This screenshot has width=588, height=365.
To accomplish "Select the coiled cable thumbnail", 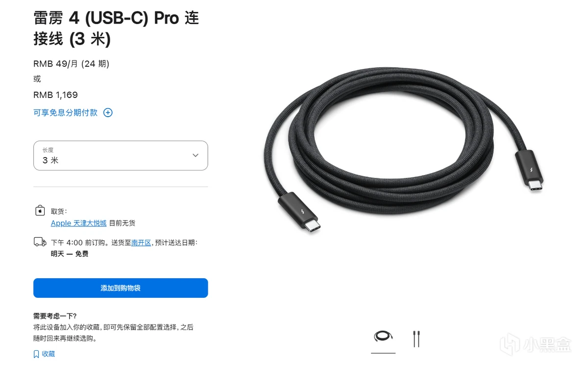I will click(x=383, y=337).
